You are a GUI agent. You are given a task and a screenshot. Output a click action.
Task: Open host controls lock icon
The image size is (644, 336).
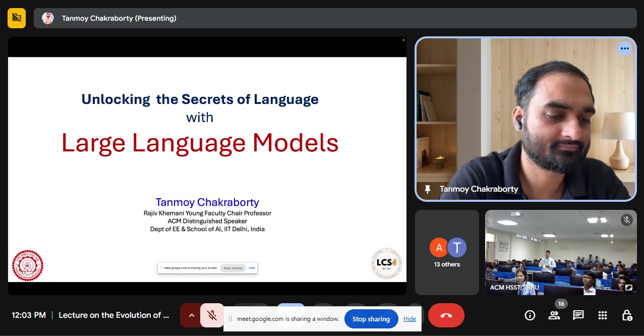point(627,315)
